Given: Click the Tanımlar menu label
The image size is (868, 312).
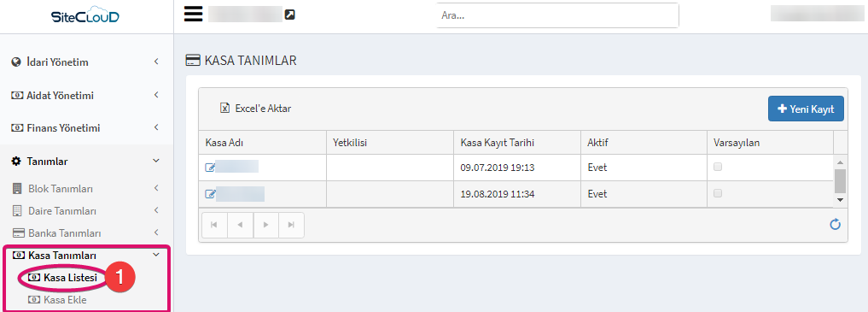Looking at the screenshot, I should click(48, 162).
